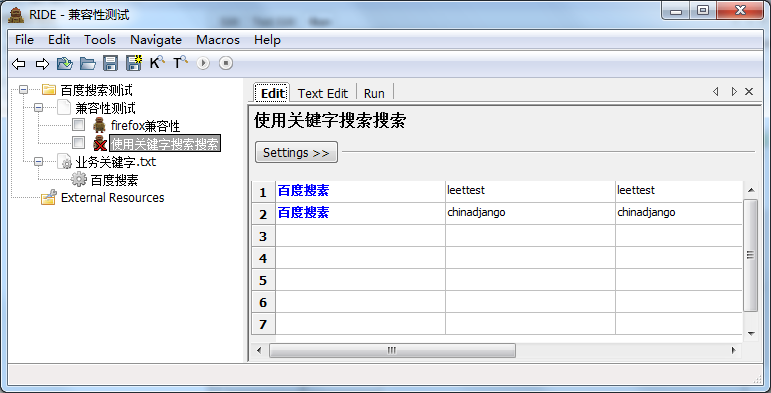Maximize the RIDE window
This screenshot has width=771, height=393.
tap(703, 10)
